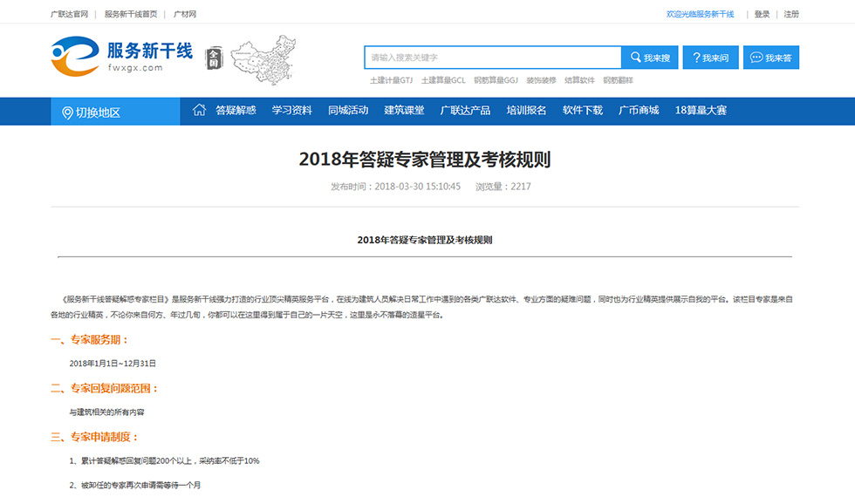Open the 广材网 top link
This screenshot has height=504, width=855.
tap(185, 15)
